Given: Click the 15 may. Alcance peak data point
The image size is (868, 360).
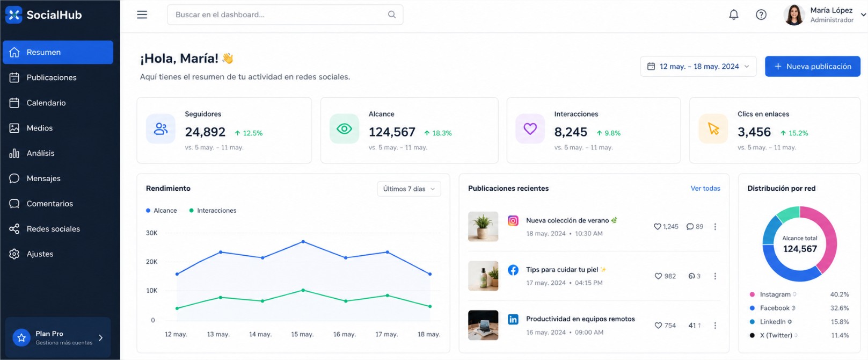Looking at the screenshot, I should [x=303, y=242].
